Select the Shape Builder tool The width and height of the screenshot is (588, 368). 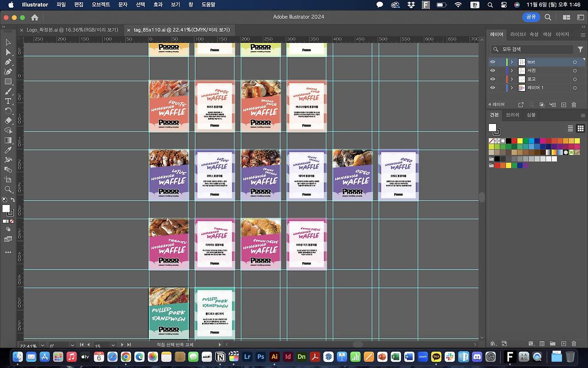point(8,131)
